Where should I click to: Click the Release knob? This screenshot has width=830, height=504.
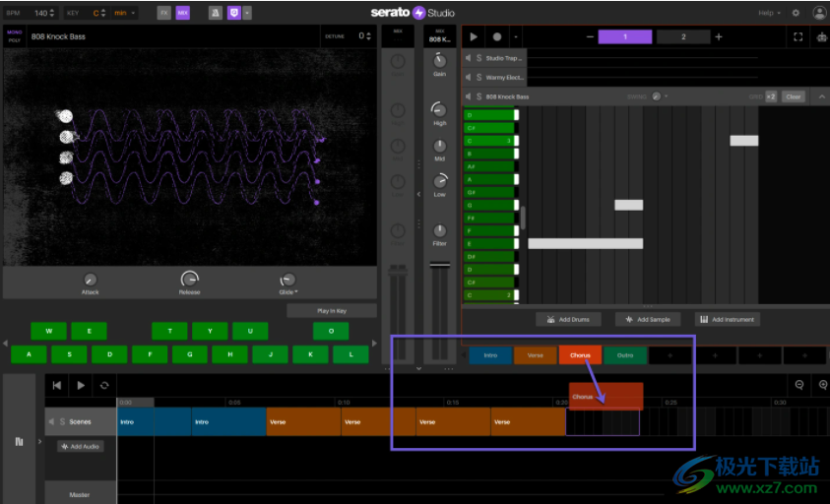(x=189, y=279)
